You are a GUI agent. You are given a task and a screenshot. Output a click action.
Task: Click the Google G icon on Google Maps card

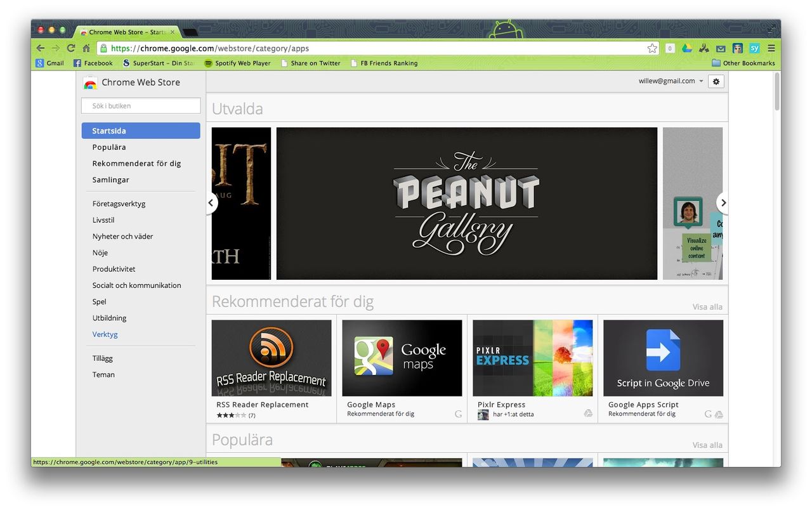458,414
